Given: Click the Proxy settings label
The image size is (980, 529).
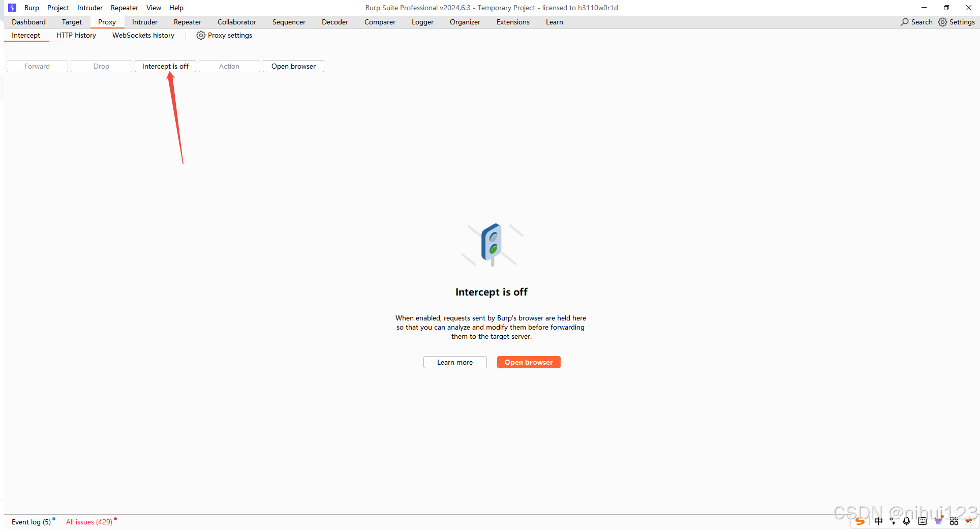Looking at the screenshot, I should click(x=230, y=35).
